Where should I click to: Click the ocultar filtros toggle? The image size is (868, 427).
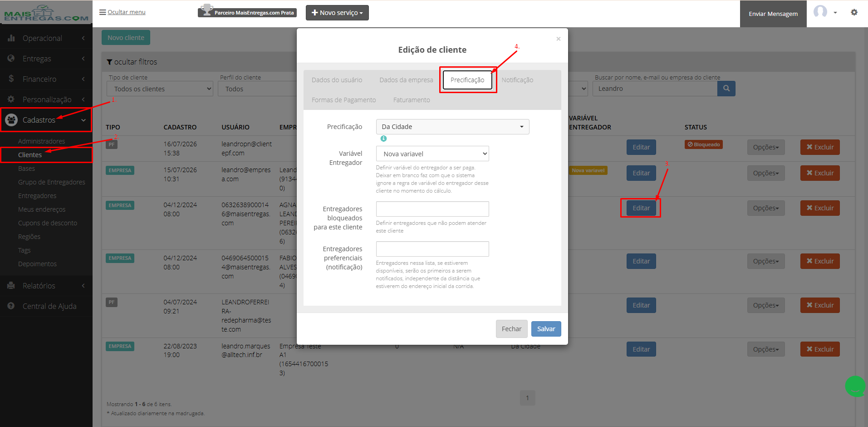132,62
